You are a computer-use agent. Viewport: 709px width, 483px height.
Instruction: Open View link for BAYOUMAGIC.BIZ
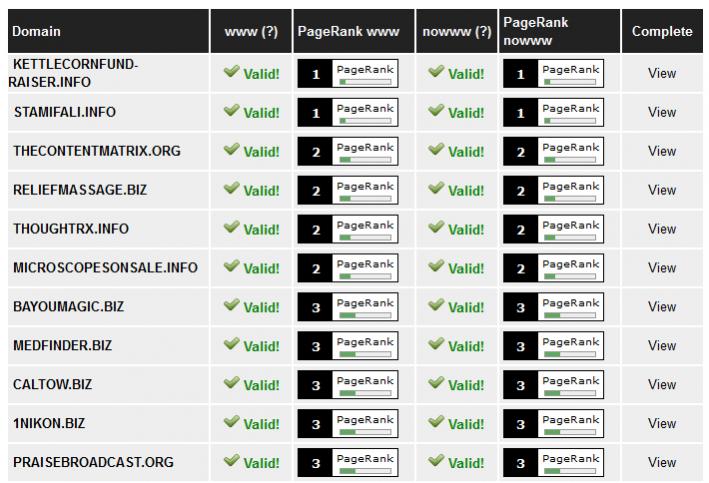click(662, 307)
